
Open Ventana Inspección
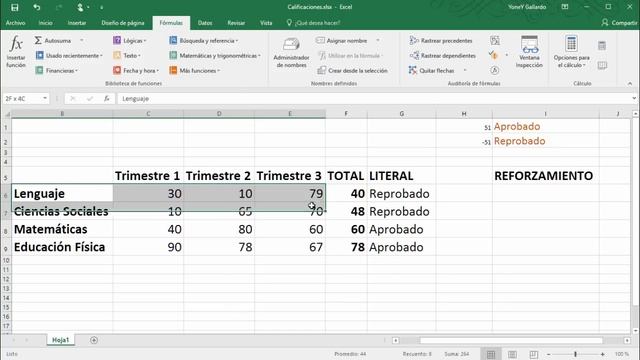(529, 52)
